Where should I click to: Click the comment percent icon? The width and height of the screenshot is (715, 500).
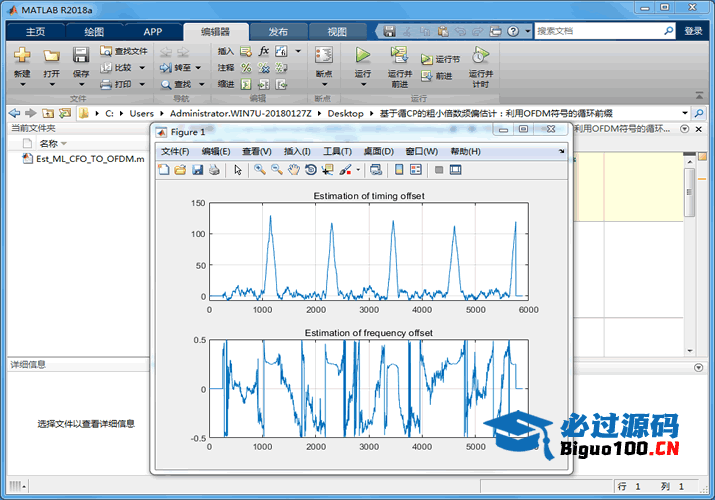(x=246, y=68)
